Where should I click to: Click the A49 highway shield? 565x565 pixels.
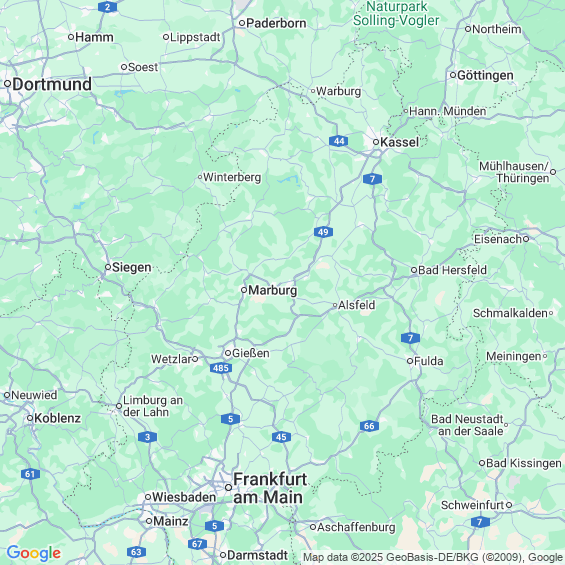point(323,232)
